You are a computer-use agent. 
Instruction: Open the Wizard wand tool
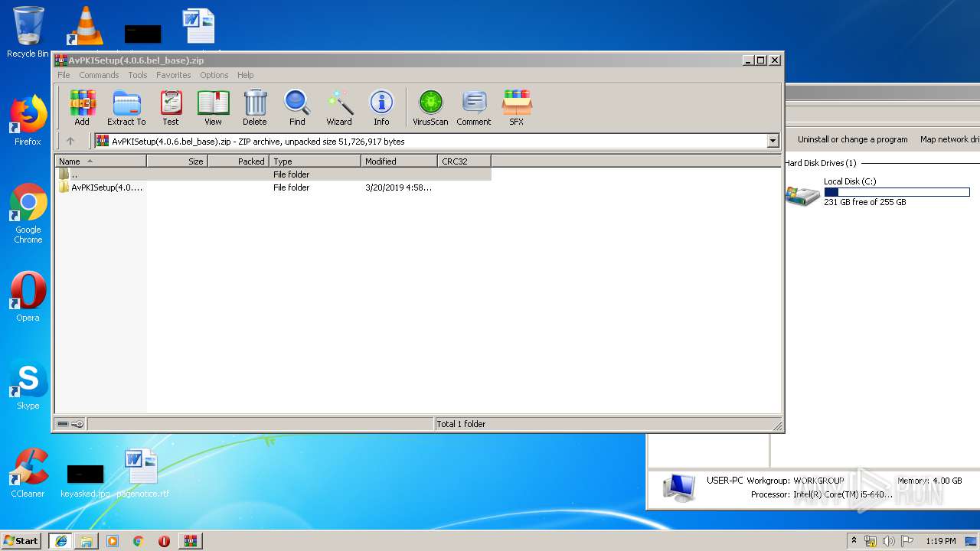point(339,108)
